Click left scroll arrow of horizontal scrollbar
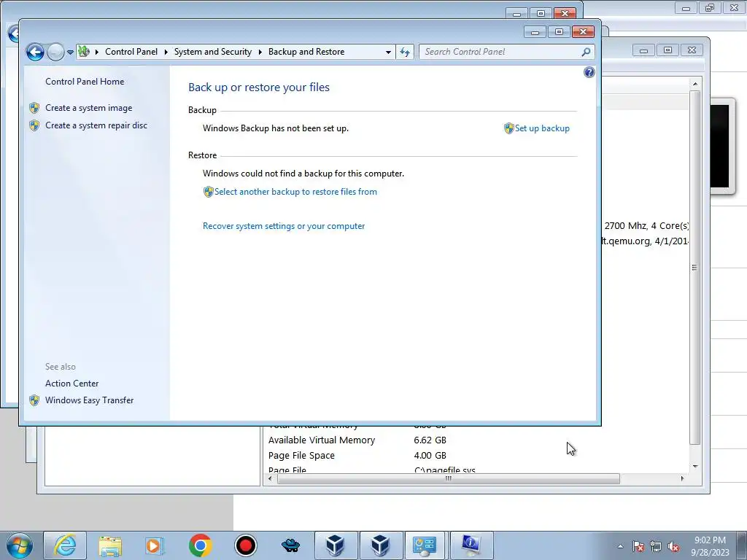The width and height of the screenshot is (747, 560). click(x=270, y=478)
